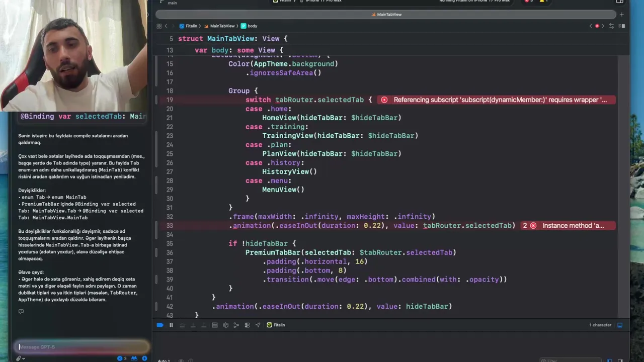
Task: Open the body symbol breadcrumb
Action: 249,26
